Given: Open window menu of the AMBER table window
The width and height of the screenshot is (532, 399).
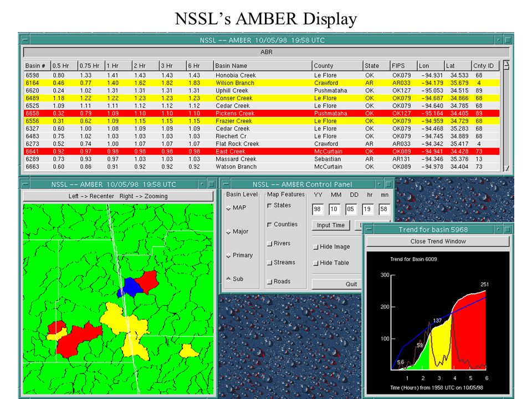Looking at the screenshot, I should [x=25, y=40].
